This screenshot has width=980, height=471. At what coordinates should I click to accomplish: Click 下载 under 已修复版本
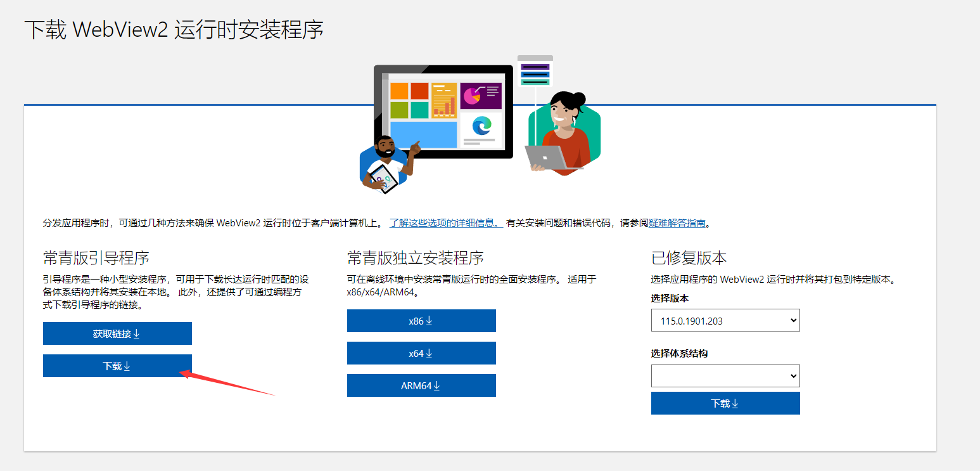(x=725, y=403)
